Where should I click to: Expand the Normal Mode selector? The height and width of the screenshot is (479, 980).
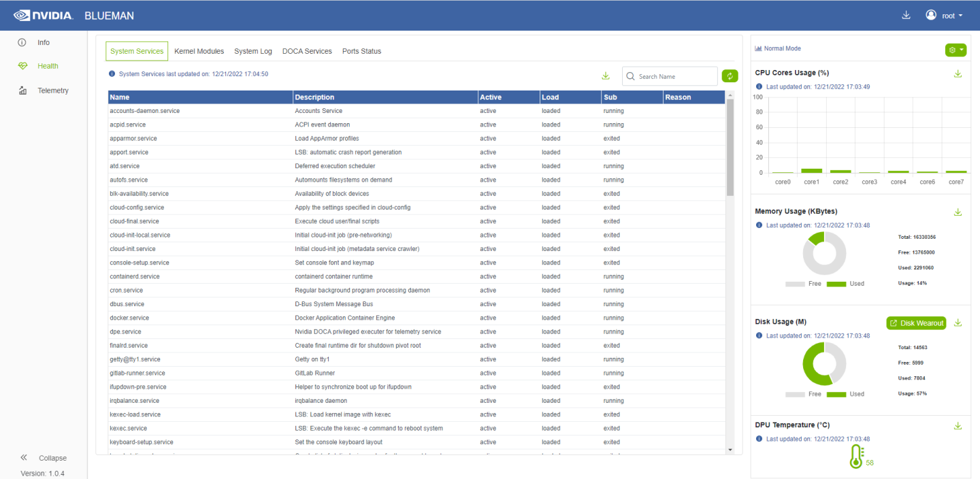[779, 48]
